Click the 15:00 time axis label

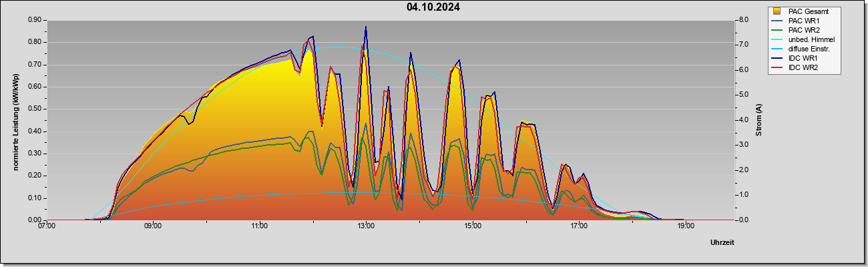[x=473, y=226]
